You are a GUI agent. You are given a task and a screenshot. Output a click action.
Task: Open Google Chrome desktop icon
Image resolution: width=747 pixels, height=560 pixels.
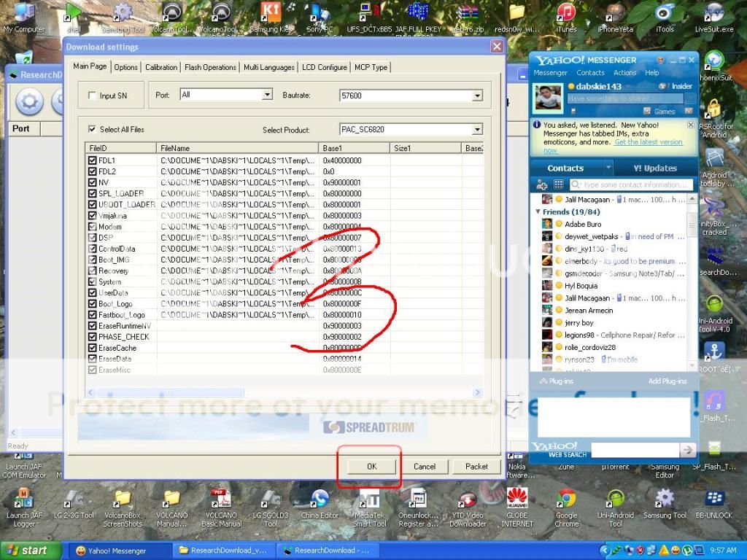coord(566,499)
